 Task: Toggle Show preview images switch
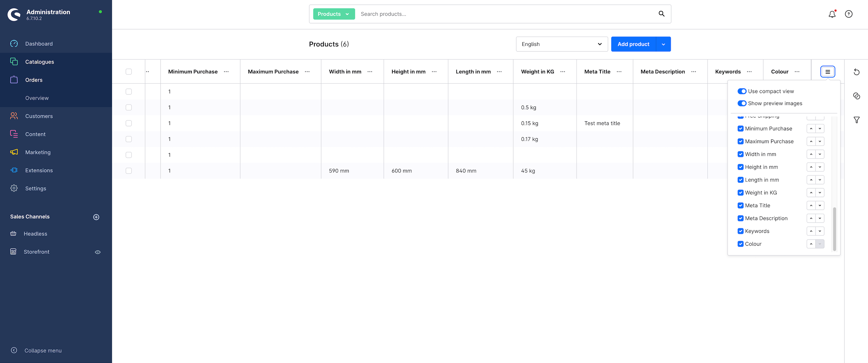(x=742, y=103)
